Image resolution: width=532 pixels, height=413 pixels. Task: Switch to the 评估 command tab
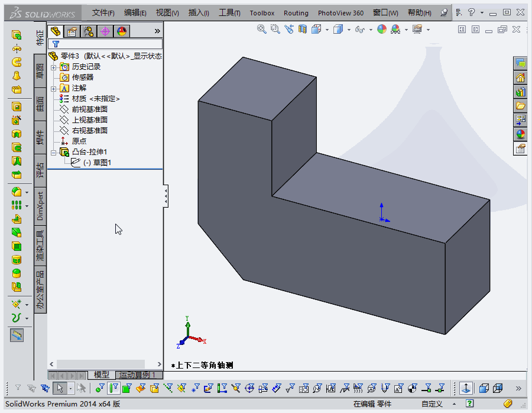(40, 170)
